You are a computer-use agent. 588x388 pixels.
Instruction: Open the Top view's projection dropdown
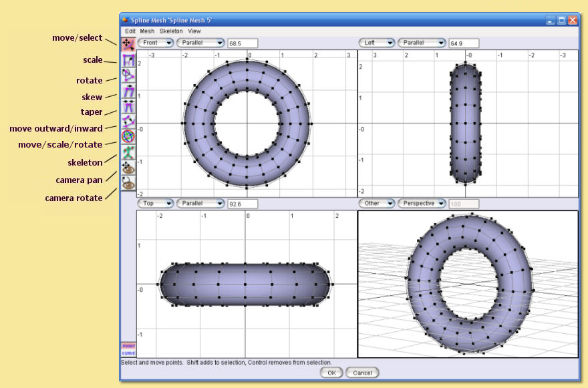[200, 204]
